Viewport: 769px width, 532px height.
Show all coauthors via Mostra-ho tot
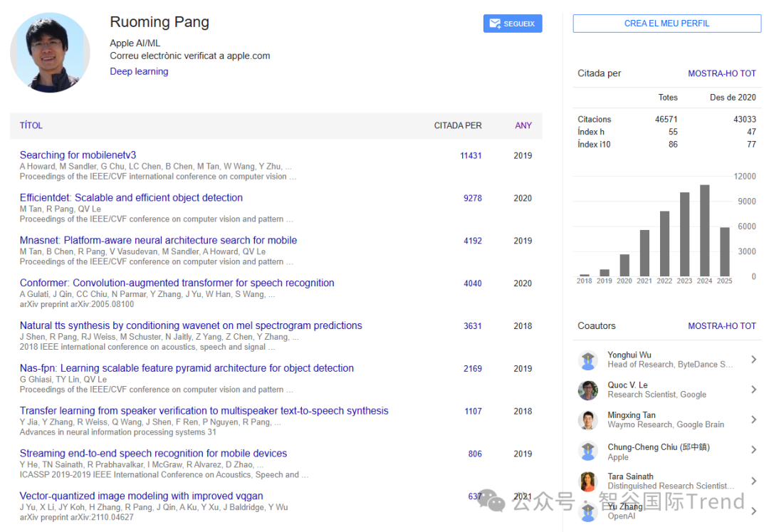tap(721, 325)
